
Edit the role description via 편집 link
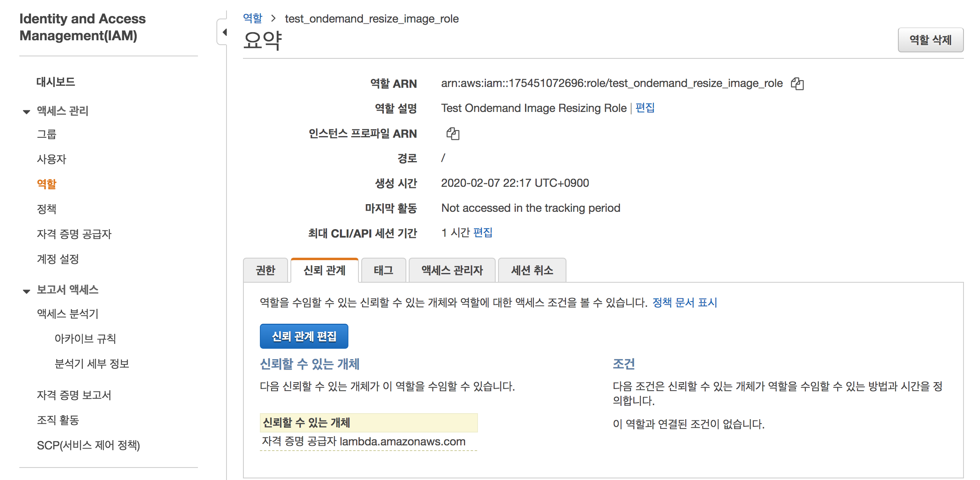pyautogui.click(x=645, y=108)
